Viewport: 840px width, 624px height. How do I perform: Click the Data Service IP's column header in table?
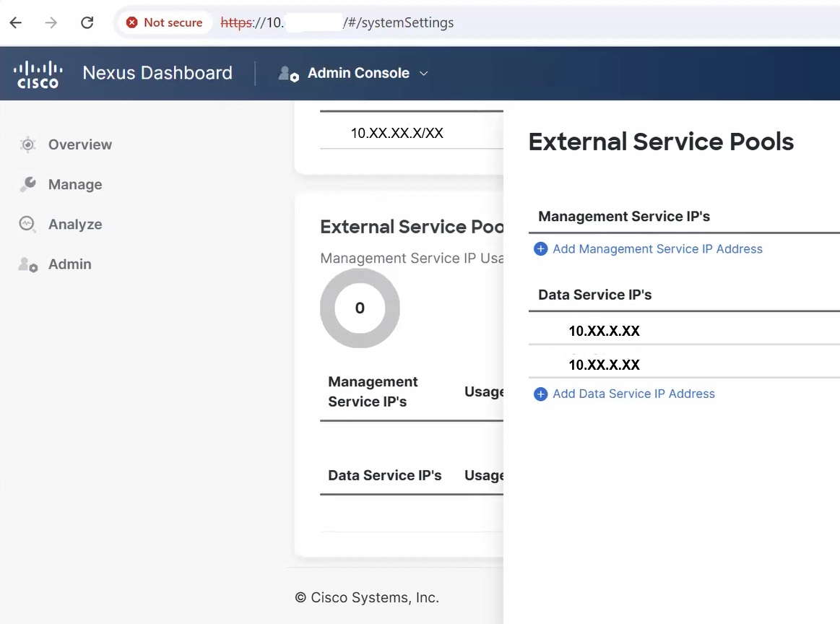pyautogui.click(x=385, y=475)
